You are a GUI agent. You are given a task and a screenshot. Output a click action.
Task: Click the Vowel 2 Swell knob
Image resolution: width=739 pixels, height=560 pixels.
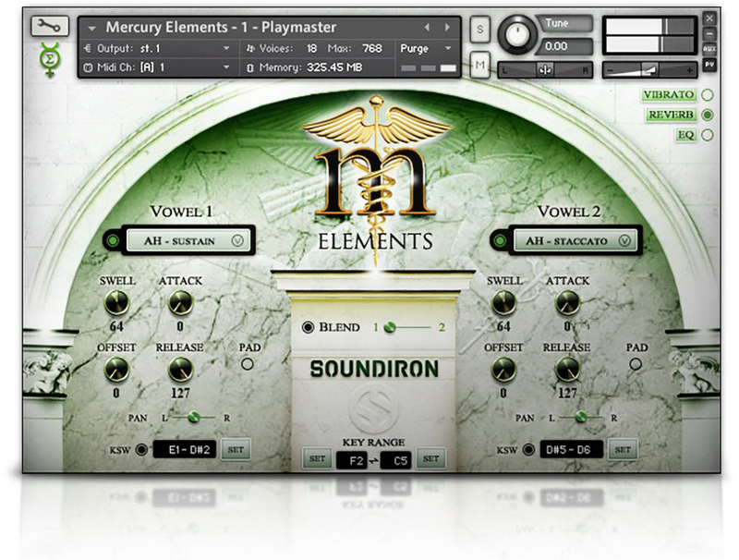pyautogui.click(x=503, y=302)
